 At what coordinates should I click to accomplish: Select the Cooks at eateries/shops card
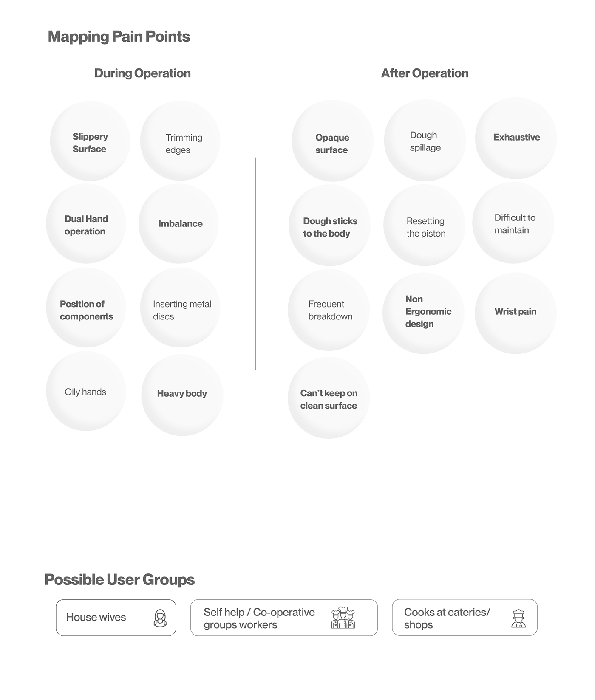tap(464, 618)
